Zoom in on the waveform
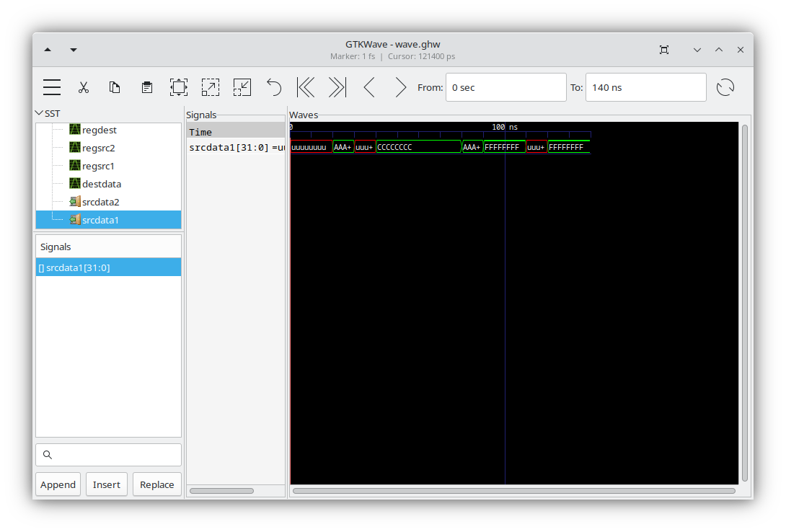Viewport: 786px width, 532px height. pos(211,87)
